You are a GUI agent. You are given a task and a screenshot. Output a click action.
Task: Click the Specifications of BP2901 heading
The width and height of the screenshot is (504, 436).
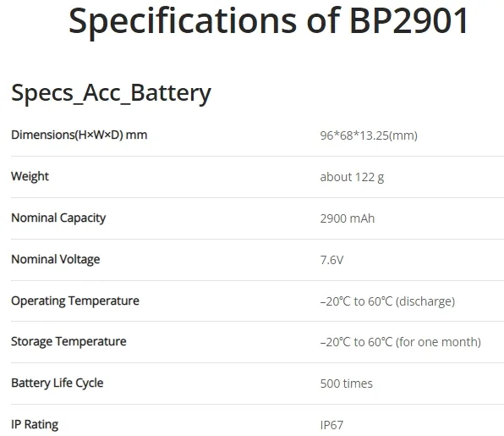click(268, 22)
